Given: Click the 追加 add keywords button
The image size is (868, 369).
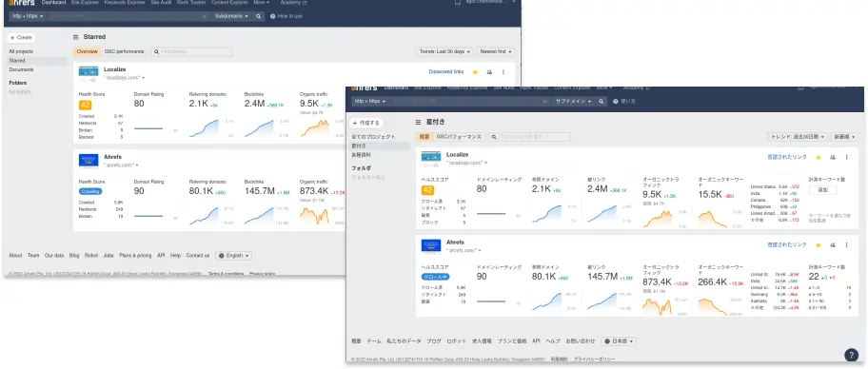Looking at the screenshot, I should pos(822,190).
